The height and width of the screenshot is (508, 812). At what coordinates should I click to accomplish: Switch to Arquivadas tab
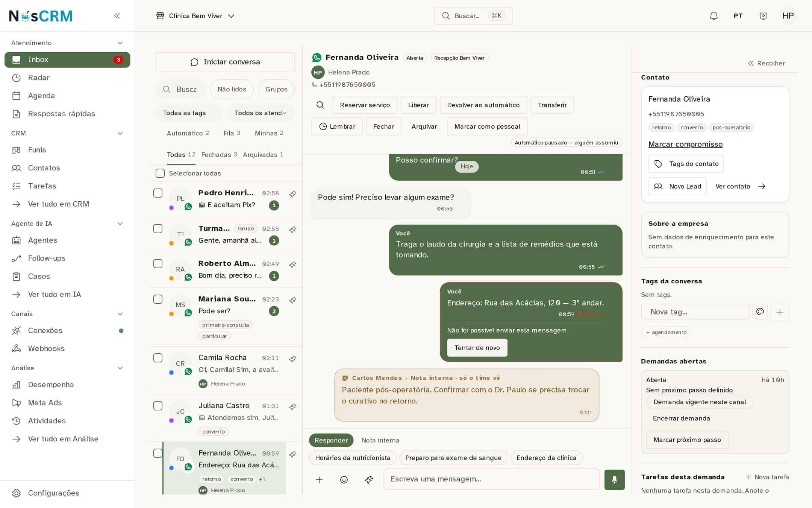(263, 155)
